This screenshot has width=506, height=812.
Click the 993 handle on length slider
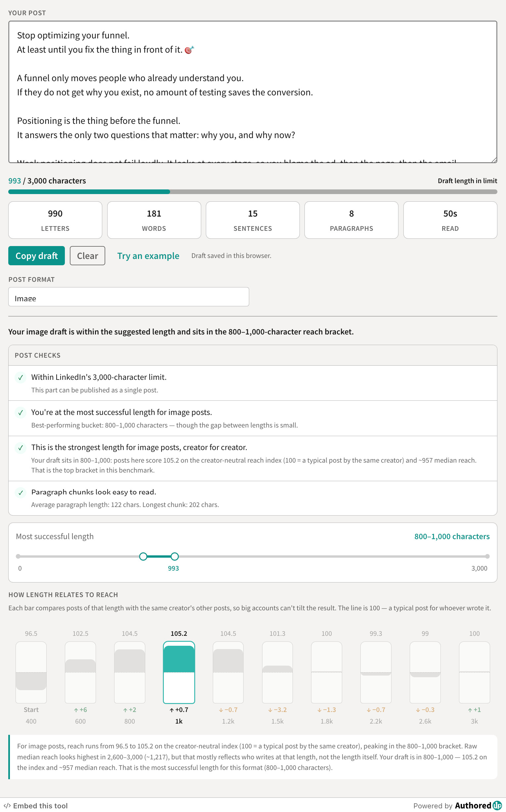(174, 557)
